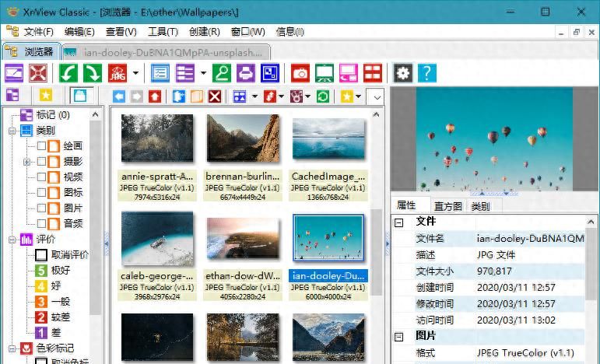Image resolution: width=600 pixels, height=364 pixels.
Task: Open the toolbar overflow chevron dropdown
Action: click(x=377, y=97)
